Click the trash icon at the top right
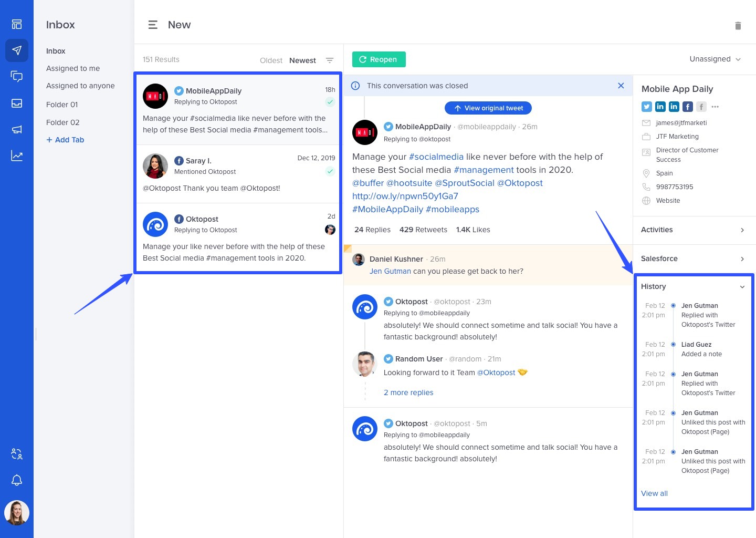The image size is (756, 538). point(738,26)
